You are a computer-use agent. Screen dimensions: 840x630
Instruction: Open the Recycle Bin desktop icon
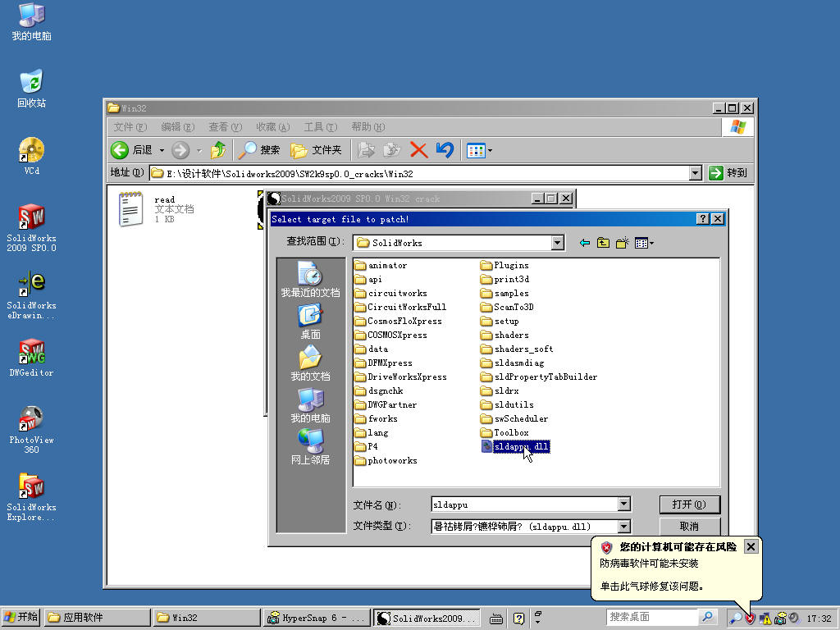pos(31,89)
